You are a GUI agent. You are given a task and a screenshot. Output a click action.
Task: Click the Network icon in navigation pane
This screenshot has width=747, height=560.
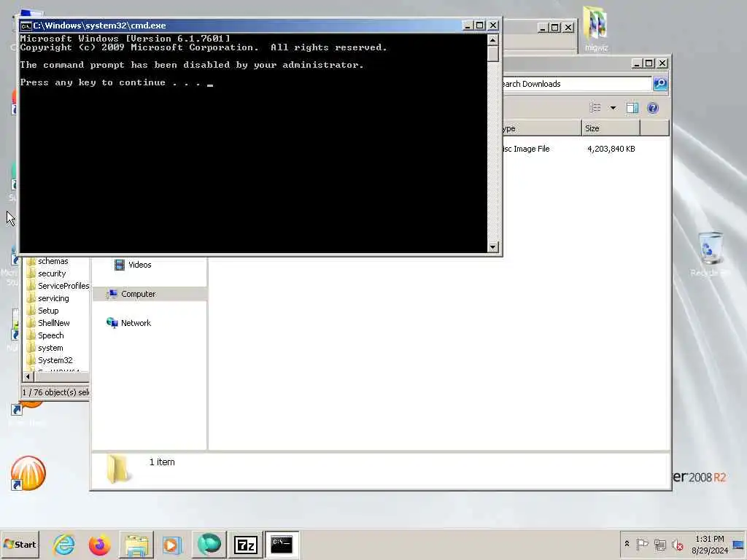112,323
